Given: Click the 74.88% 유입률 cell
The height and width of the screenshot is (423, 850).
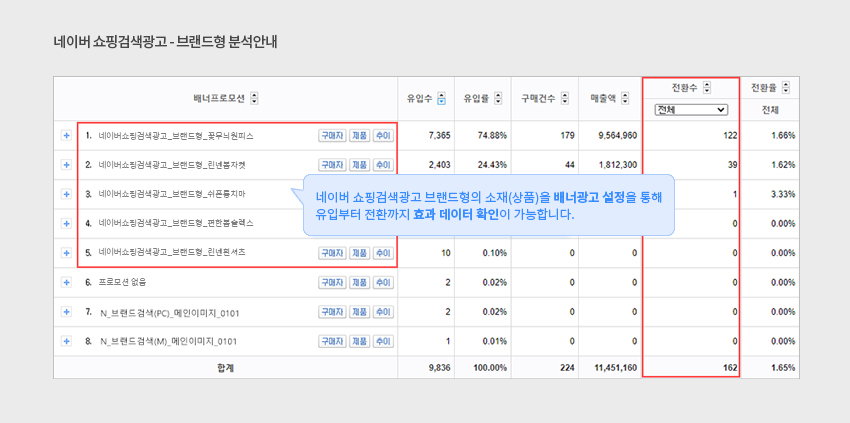Looking at the screenshot, I should 493,136.
